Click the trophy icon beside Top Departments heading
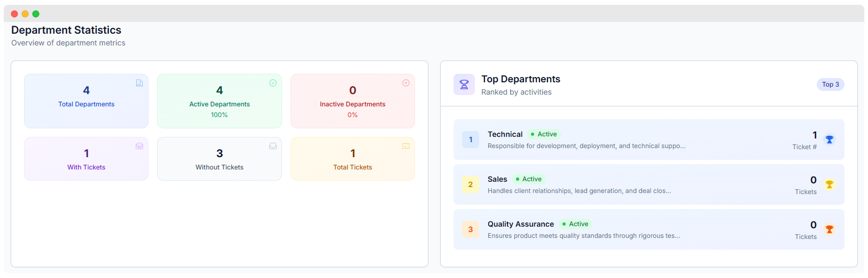Screen dimensions: 868x278 464,84
